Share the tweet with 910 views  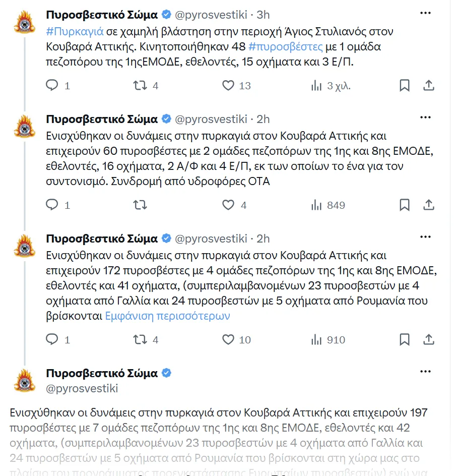click(429, 339)
